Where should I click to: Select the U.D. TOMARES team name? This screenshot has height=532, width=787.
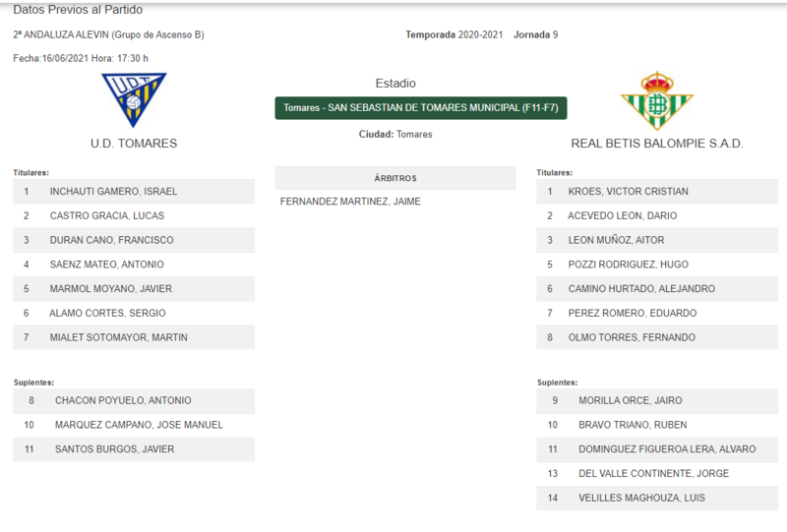pyautogui.click(x=134, y=144)
